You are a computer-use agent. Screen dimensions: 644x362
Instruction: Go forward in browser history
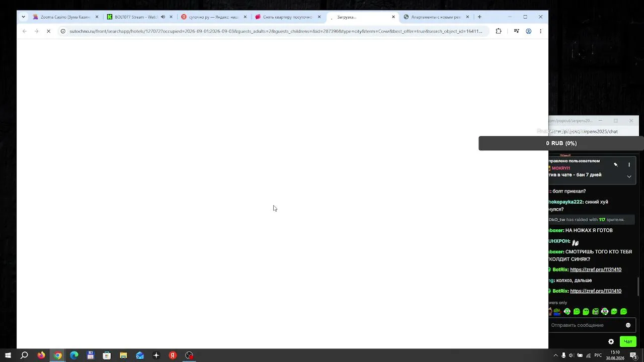(37, 31)
